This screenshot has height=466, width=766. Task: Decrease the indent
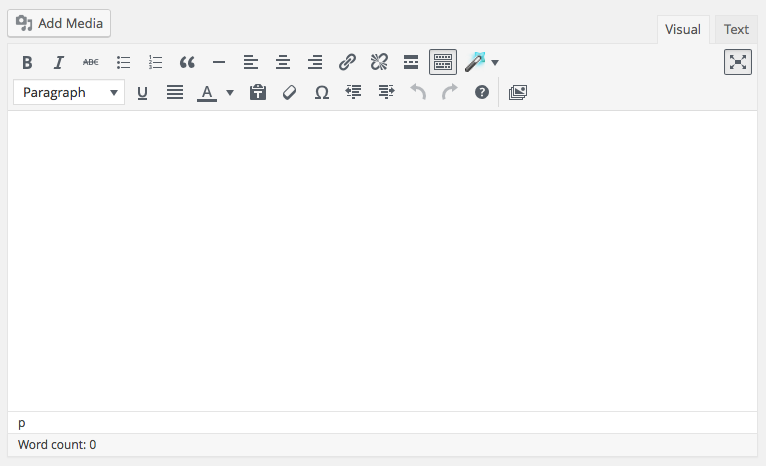[354, 92]
